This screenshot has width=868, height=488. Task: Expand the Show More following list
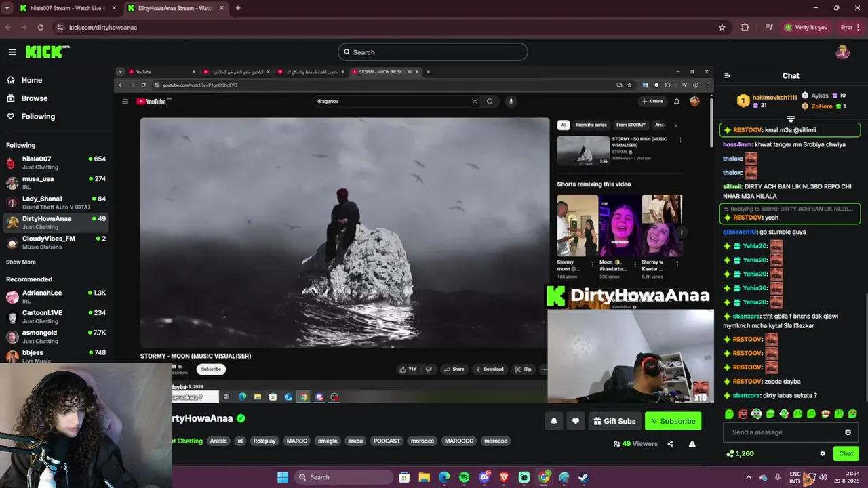coord(21,262)
